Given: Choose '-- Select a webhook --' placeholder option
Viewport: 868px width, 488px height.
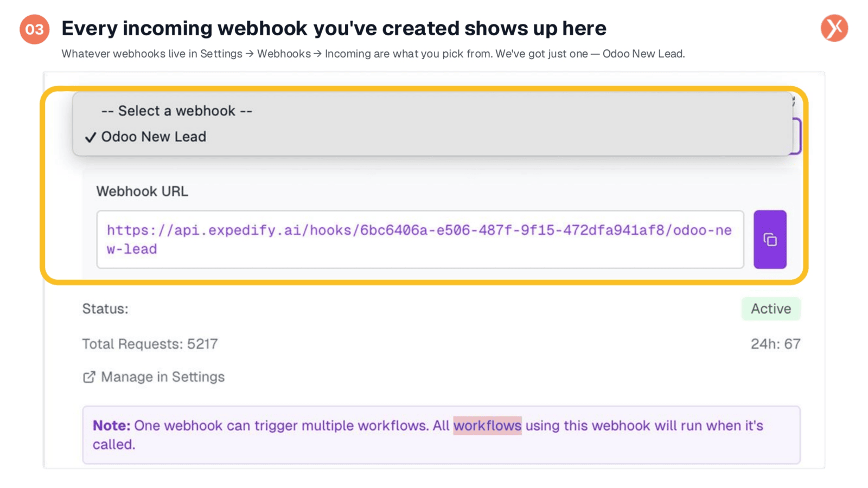Looking at the screenshot, I should [432, 111].
